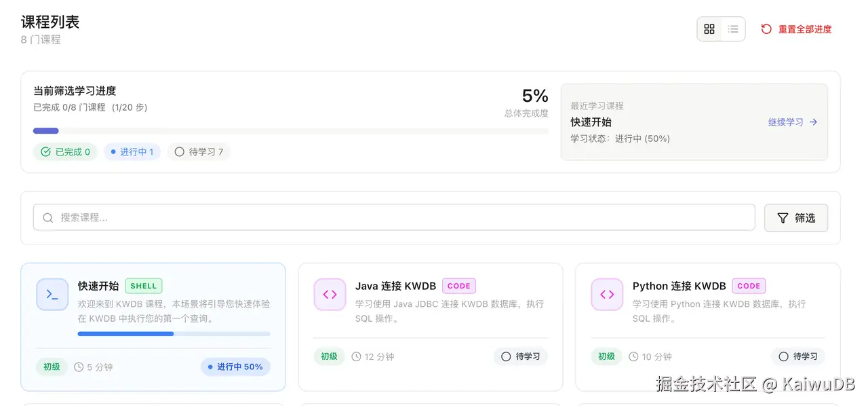Open the 筛选 filter options
Viewport: 868px width, 406px height.
796,218
